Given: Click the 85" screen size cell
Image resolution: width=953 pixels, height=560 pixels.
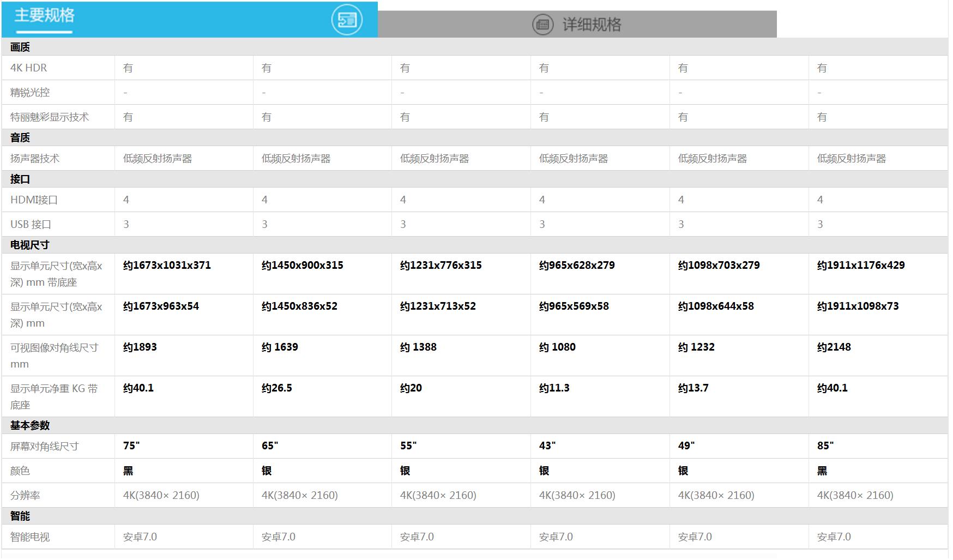Looking at the screenshot, I should click(825, 446).
